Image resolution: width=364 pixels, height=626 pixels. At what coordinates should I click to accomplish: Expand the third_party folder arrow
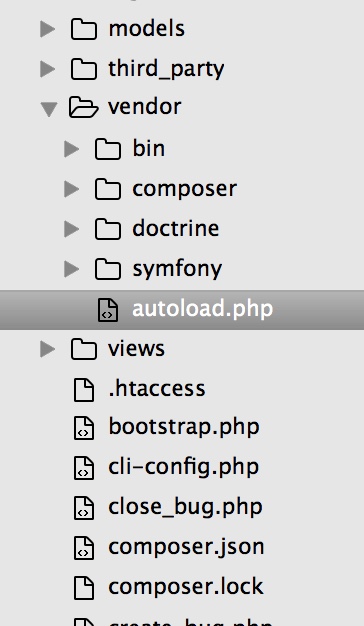coord(48,69)
